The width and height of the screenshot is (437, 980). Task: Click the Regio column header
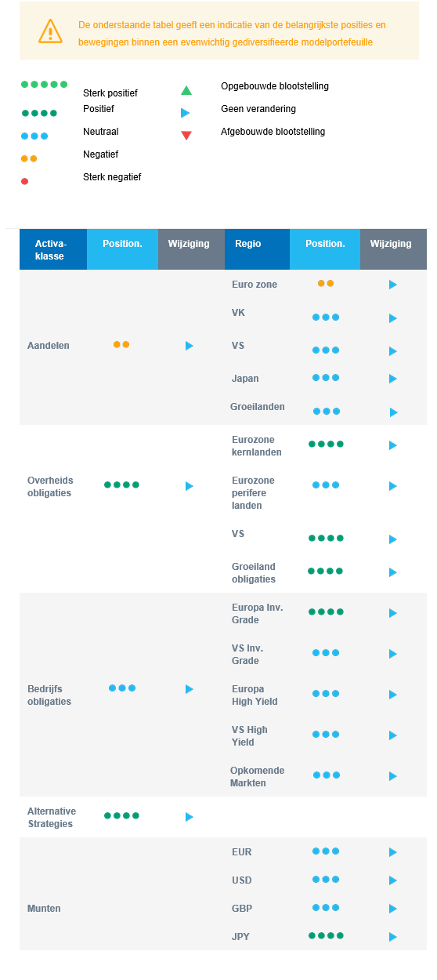[x=258, y=249]
